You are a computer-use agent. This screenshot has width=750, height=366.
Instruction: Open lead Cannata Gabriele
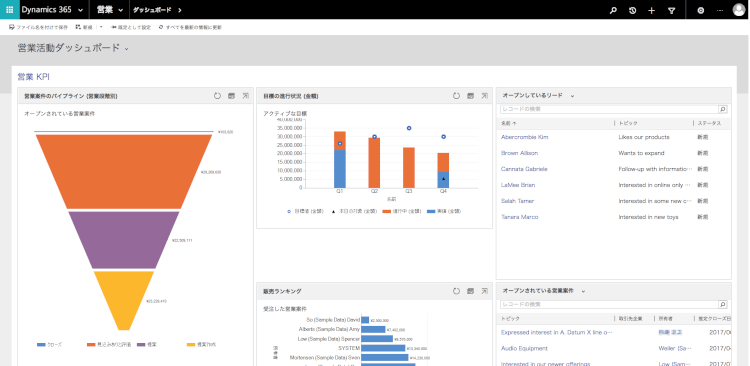pyautogui.click(x=524, y=169)
